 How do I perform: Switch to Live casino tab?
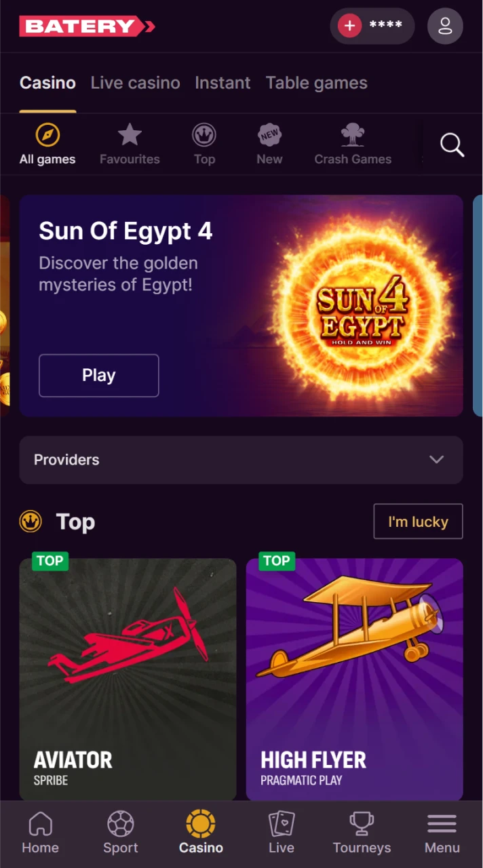pyautogui.click(x=136, y=83)
